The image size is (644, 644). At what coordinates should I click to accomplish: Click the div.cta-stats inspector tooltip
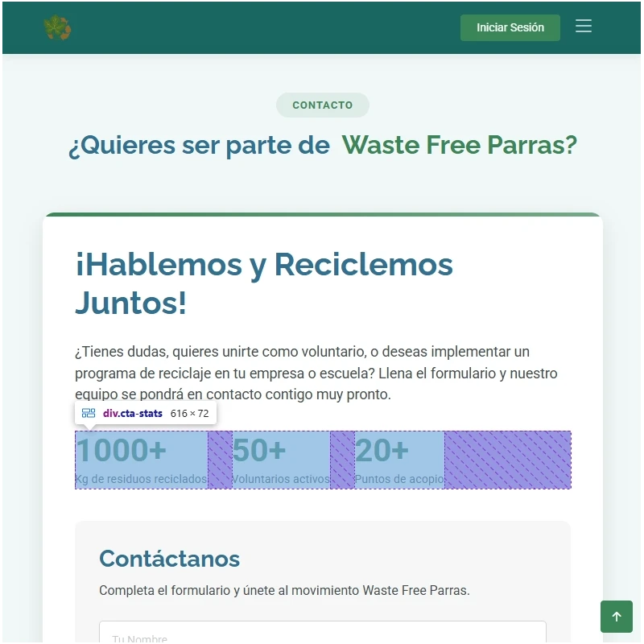pyautogui.click(x=146, y=413)
